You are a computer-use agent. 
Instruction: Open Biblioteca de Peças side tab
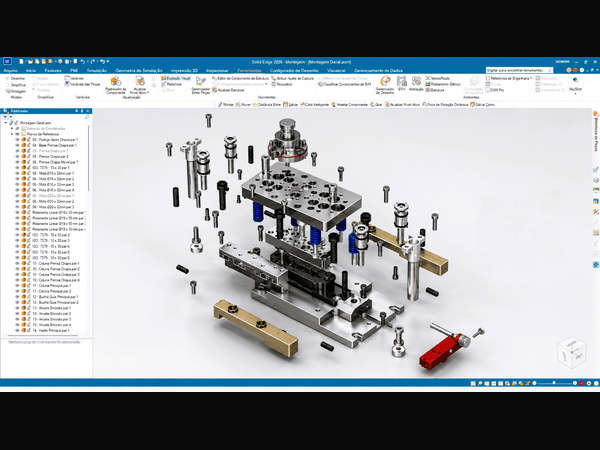point(596,131)
